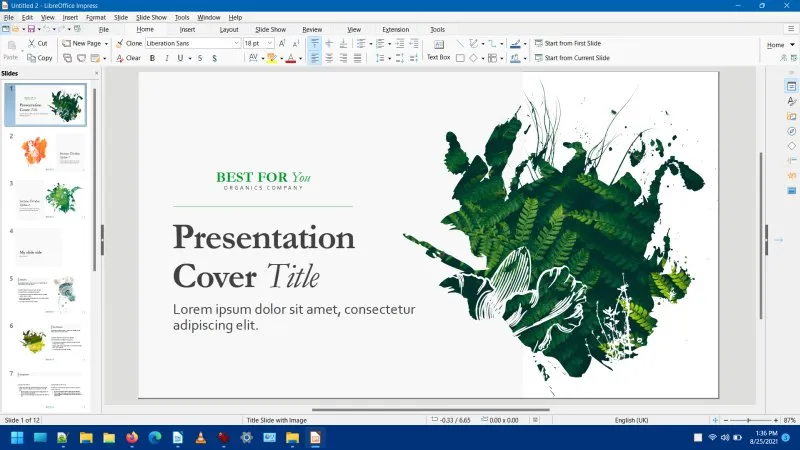The image size is (800, 450).
Task: Click Start from First Slide
Action: tap(572, 44)
